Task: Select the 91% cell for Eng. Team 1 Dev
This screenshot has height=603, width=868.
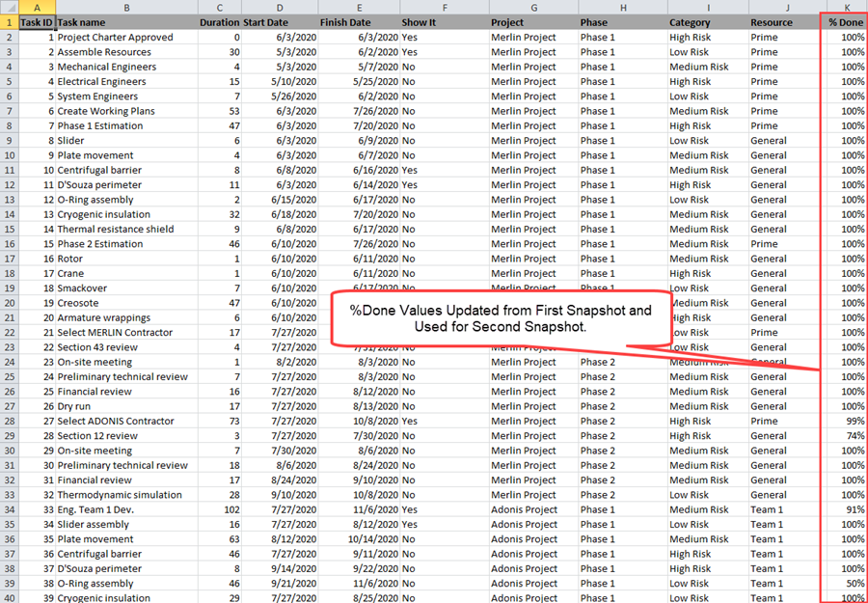Action: (847, 509)
